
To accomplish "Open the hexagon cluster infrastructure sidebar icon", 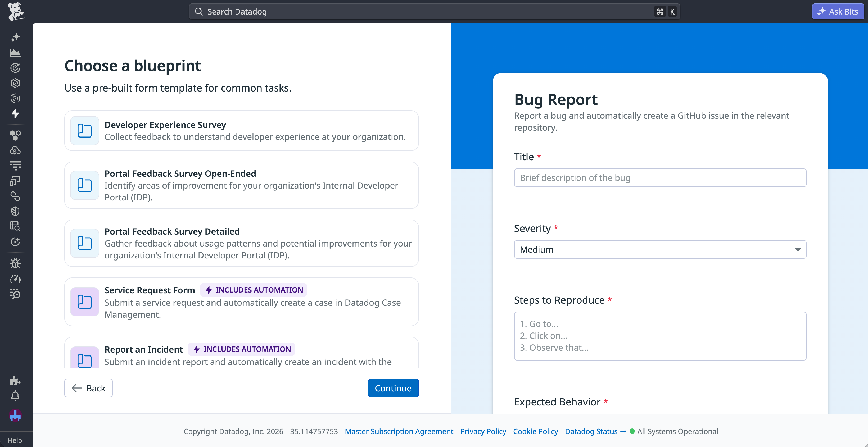I will click(x=15, y=135).
